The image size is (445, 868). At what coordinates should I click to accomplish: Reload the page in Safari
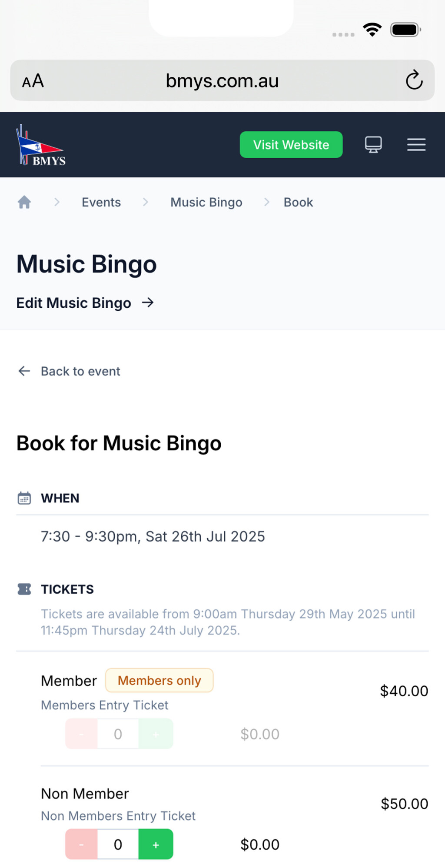tap(414, 80)
